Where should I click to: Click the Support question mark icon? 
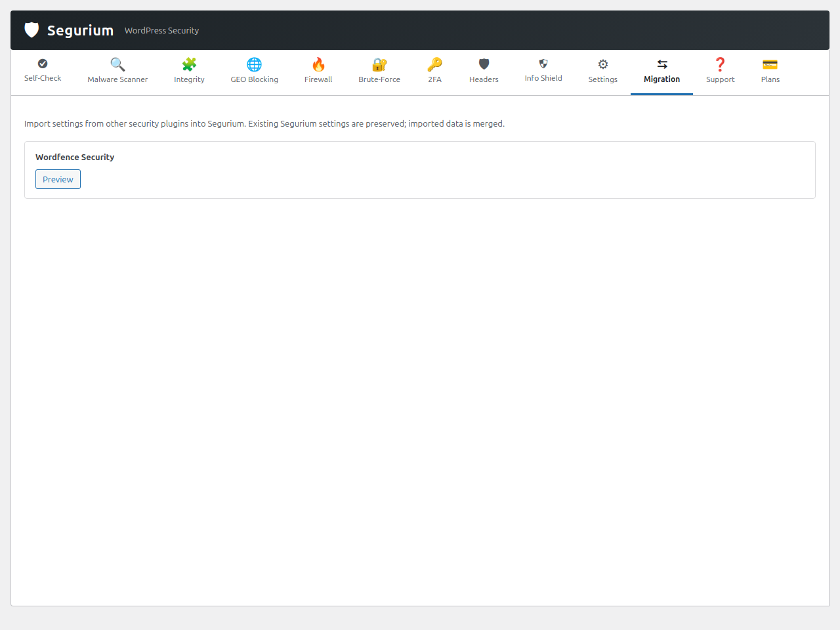(720, 64)
